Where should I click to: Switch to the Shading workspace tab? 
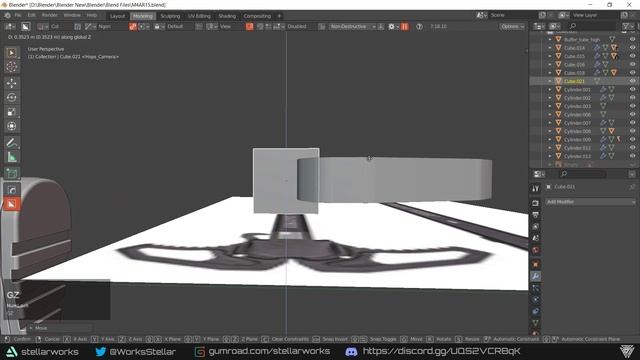227,16
